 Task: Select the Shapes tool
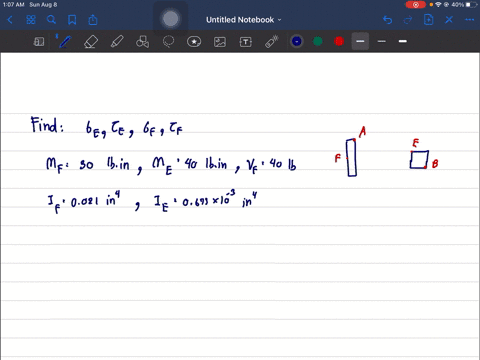click(142, 42)
